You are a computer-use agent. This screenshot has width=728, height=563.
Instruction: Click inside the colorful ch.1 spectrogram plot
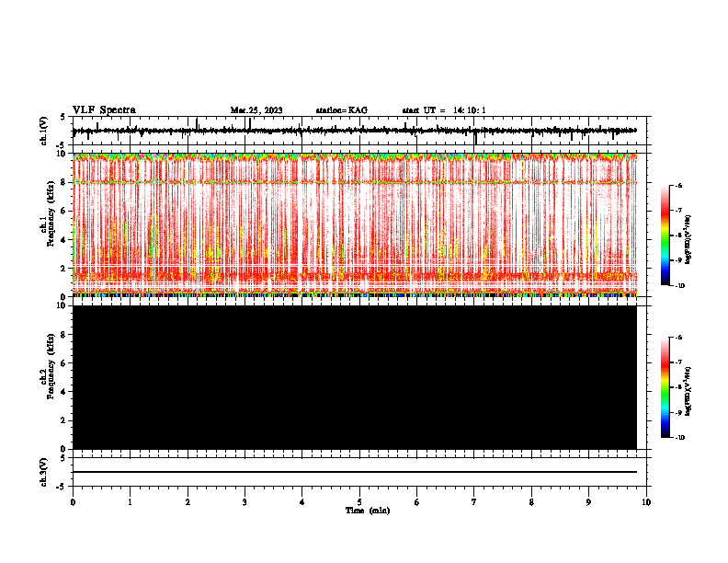pos(355,224)
